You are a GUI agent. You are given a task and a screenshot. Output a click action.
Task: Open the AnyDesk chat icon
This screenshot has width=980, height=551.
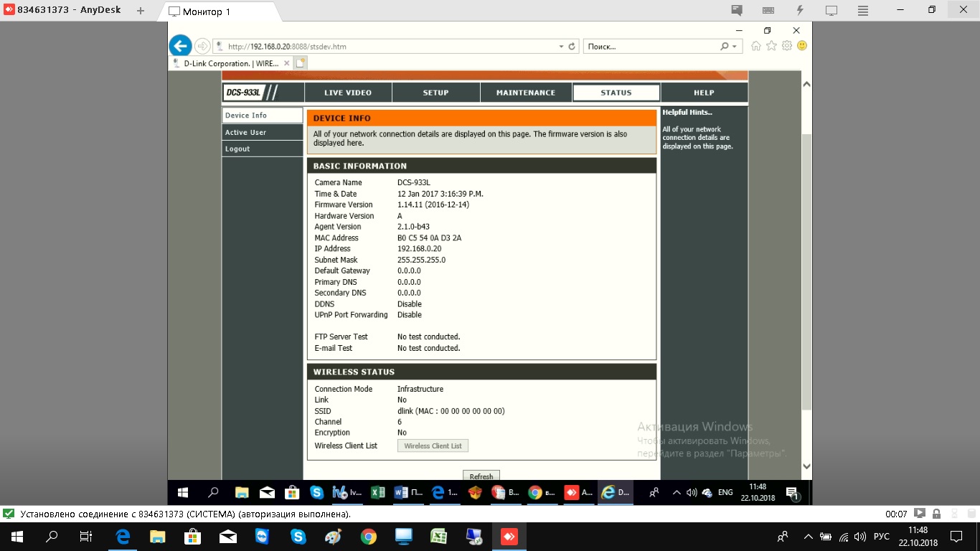click(737, 11)
